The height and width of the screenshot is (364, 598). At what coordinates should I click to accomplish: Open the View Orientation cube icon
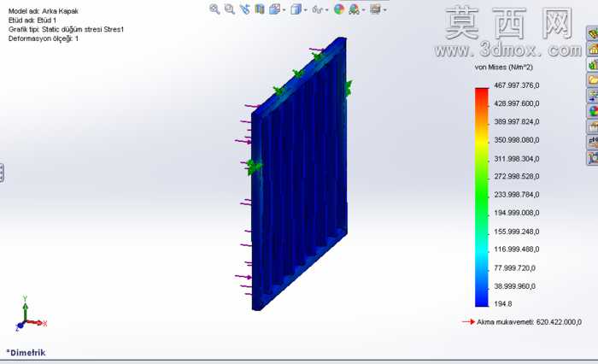click(274, 9)
